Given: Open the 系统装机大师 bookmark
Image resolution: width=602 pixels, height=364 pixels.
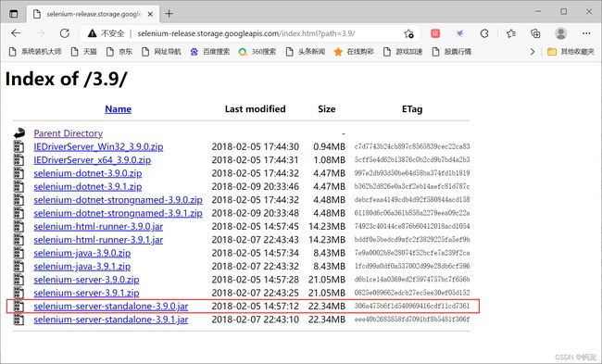Looking at the screenshot, I should tap(34, 52).
